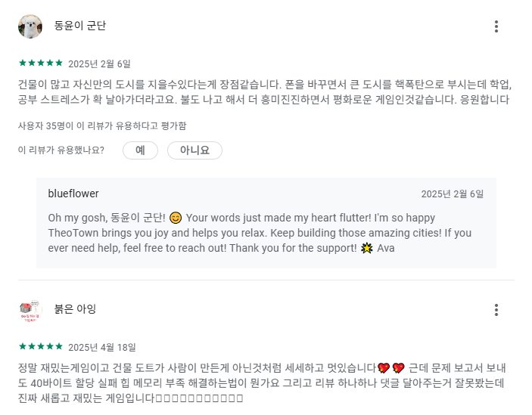This screenshot has height=415, width=532.
Task: Mark first review helpful with 예
Action: [x=140, y=150]
